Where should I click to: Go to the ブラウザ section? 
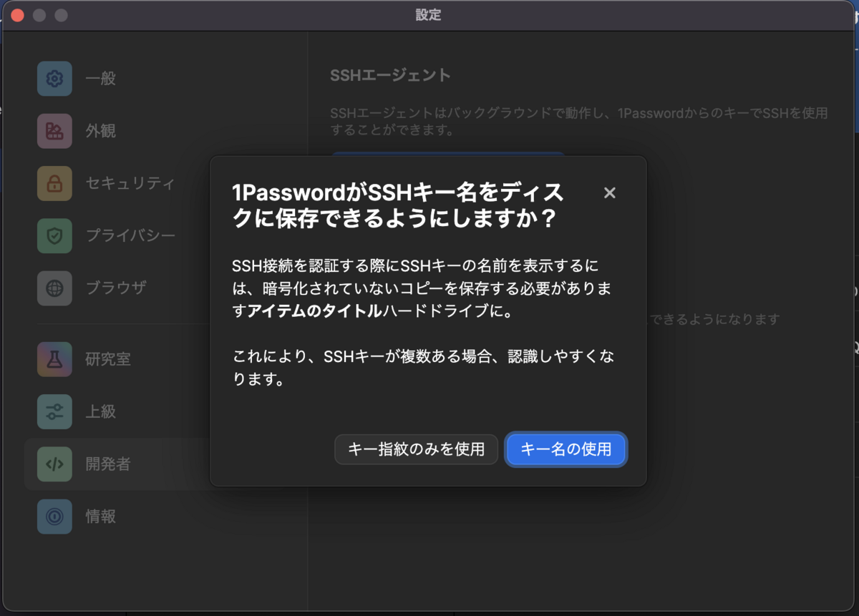point(116,288)
